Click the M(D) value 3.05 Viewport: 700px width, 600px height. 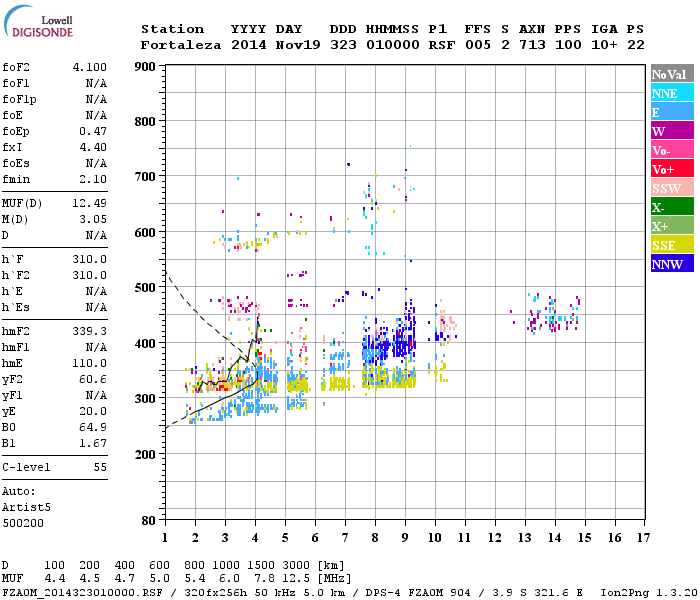coord(93,220)
